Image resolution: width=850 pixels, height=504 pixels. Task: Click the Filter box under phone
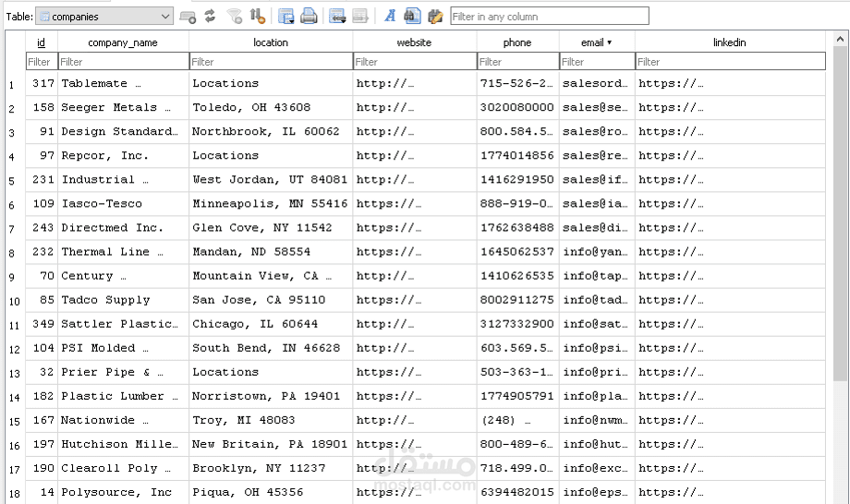point(518,62)
